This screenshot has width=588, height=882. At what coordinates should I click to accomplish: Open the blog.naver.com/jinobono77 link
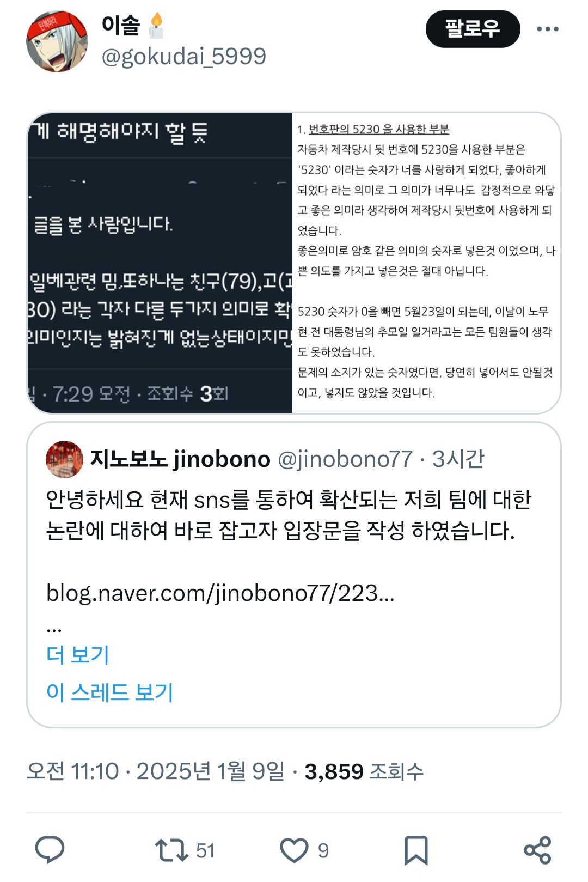(x=220, y=593)
